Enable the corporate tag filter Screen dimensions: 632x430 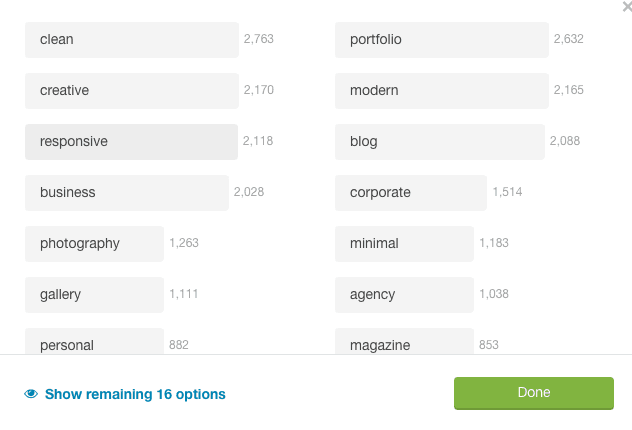click(411, 193)
